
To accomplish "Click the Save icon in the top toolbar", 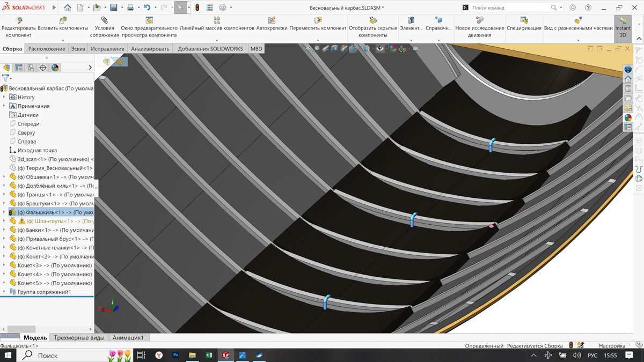I will click(x=113, y=8).
